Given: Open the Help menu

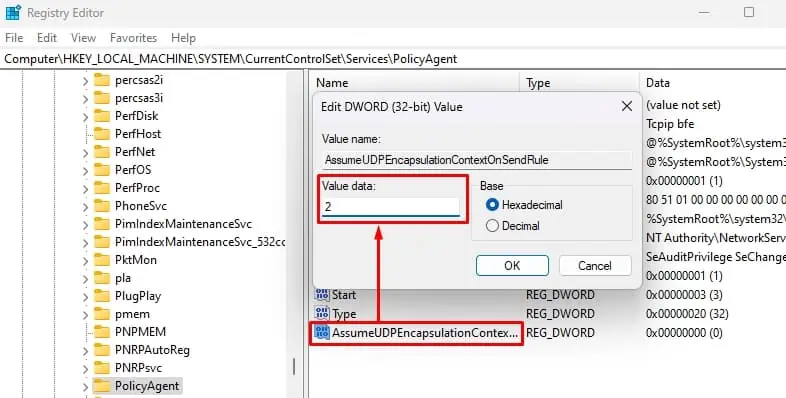Looking at the screenshot, I should pos(183,38).
